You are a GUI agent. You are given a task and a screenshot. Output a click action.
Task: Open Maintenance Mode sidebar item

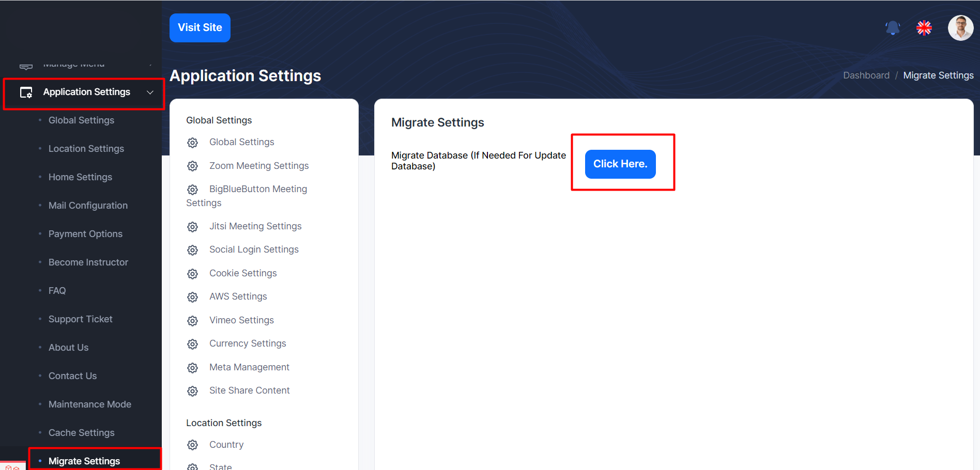click(x=89, y=404)
